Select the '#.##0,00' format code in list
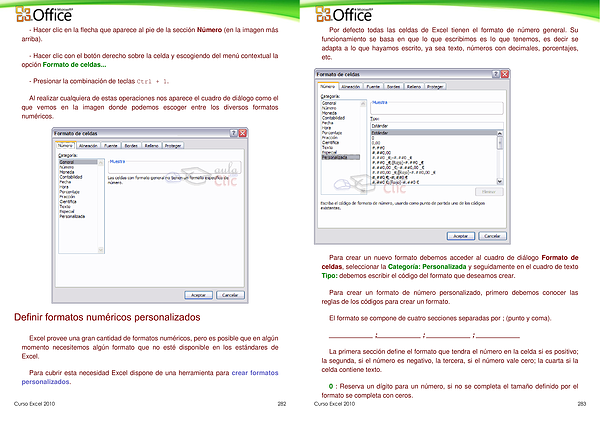The width and height of the screenshot is (600, 424). (382, 153)
